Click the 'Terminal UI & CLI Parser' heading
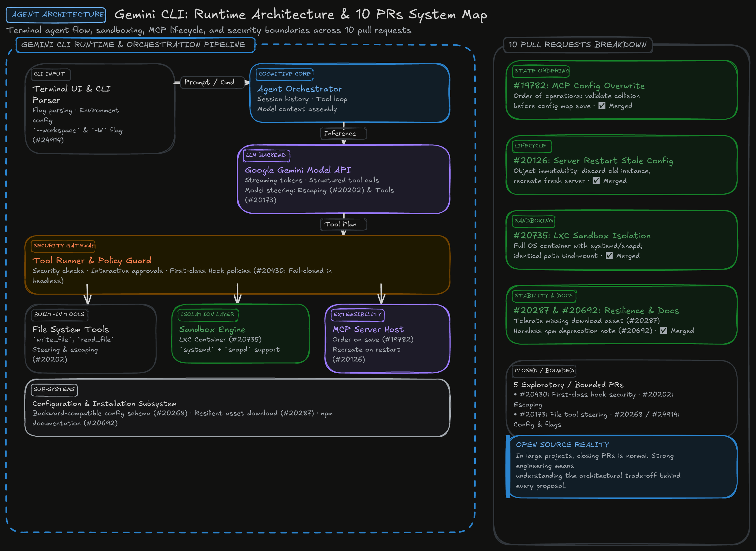756x551 pixels. tap(71, 94)
